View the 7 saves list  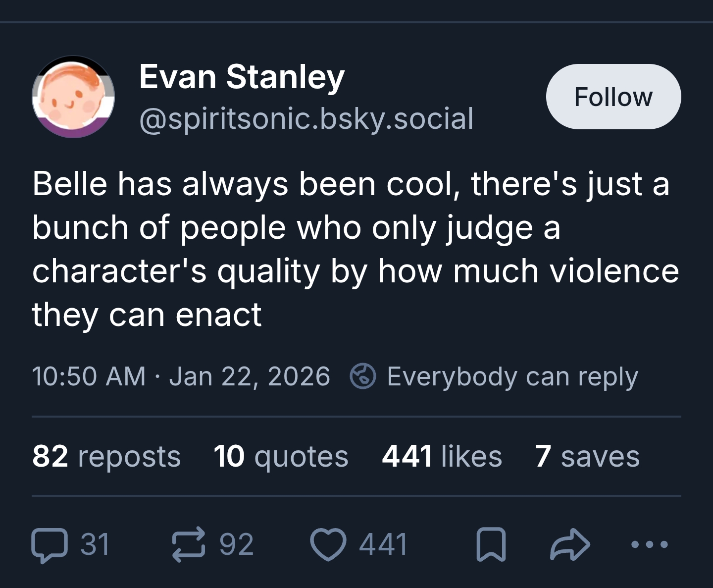coord(587,456)
